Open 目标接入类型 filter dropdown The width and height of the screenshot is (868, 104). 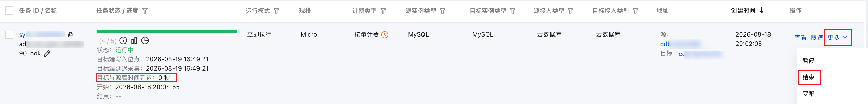coord(635,11)
